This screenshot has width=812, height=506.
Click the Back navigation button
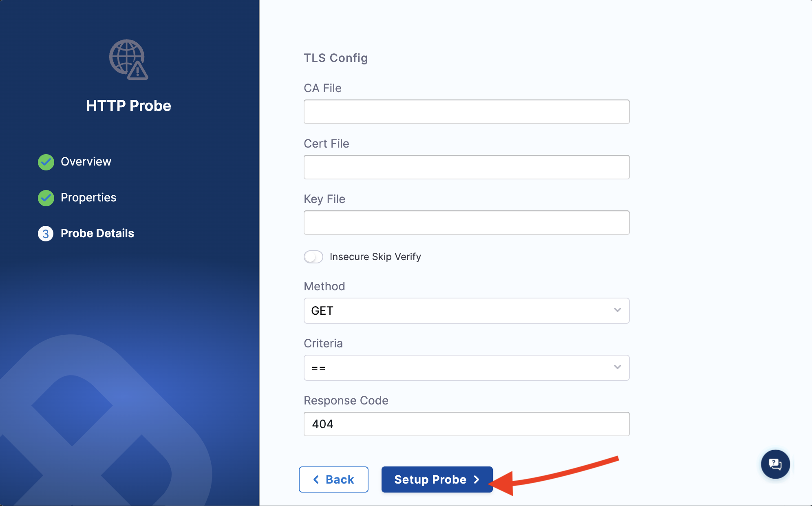[332, 479]
